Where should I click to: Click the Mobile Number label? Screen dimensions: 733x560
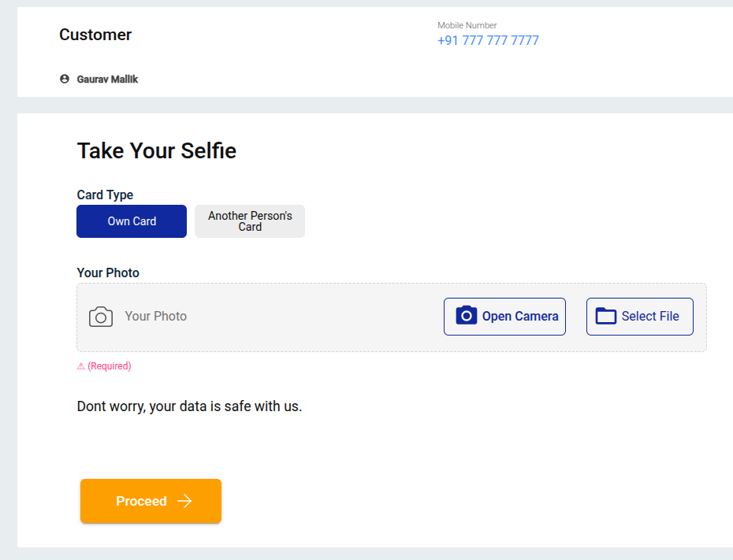click(467, 25)
